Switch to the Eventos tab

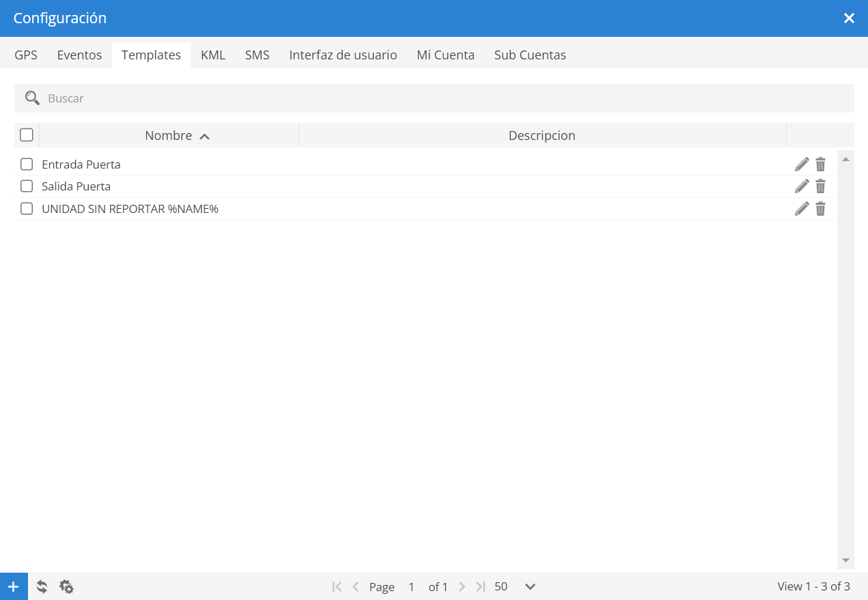pos(79,55)
